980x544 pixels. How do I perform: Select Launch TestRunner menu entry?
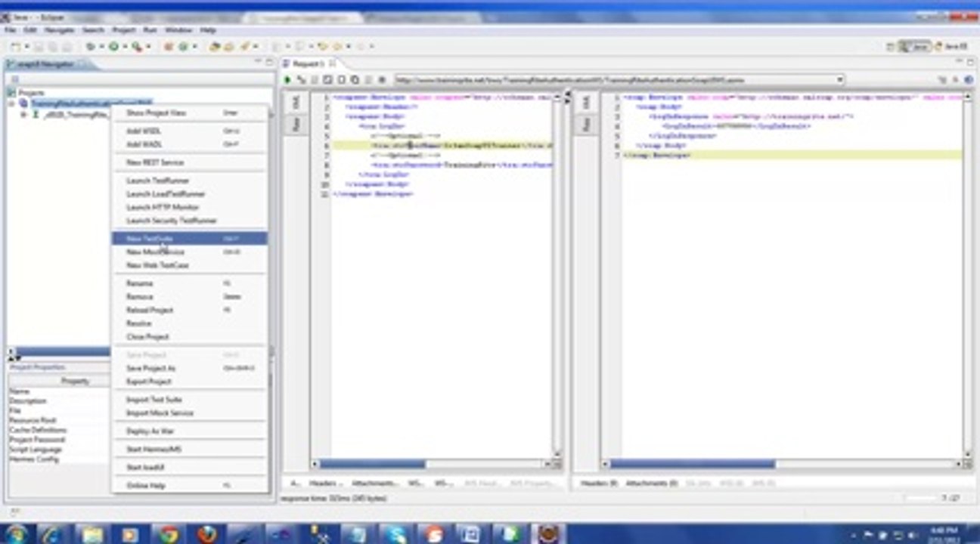tap(189, 181)
